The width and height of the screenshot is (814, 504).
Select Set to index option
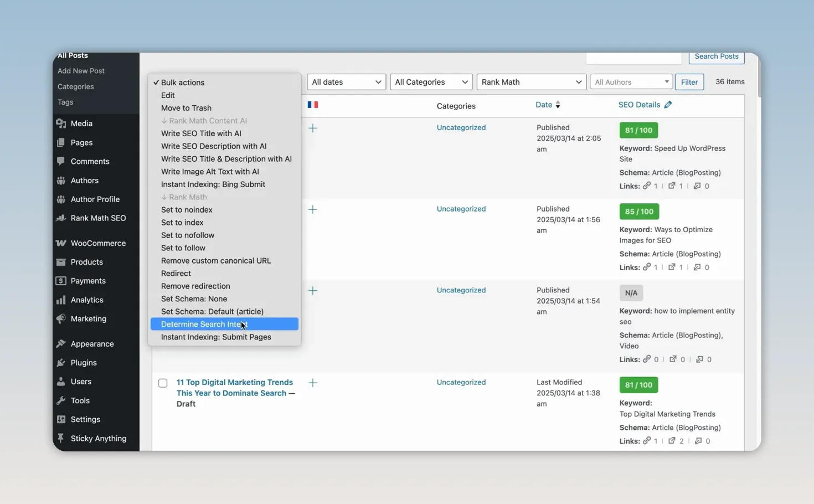pos(224,223)
